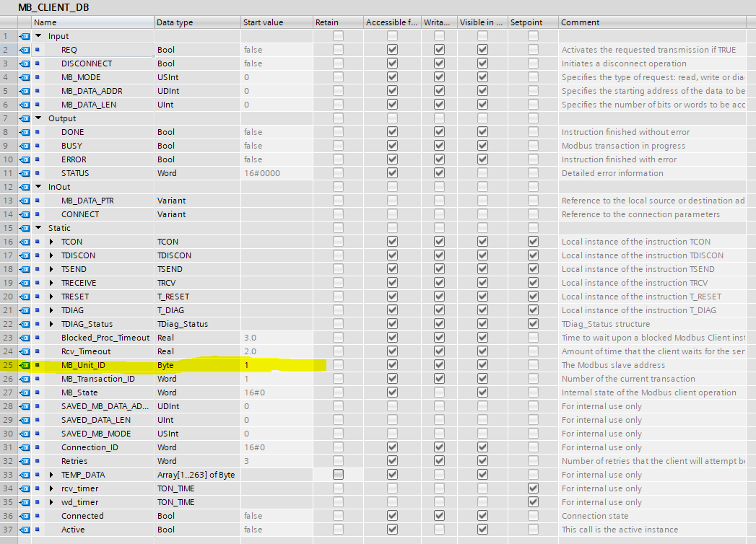This screenshot has width=756, height=544.
Task: Click the tag icon in the Input section row
Action: tap(24, 36)
